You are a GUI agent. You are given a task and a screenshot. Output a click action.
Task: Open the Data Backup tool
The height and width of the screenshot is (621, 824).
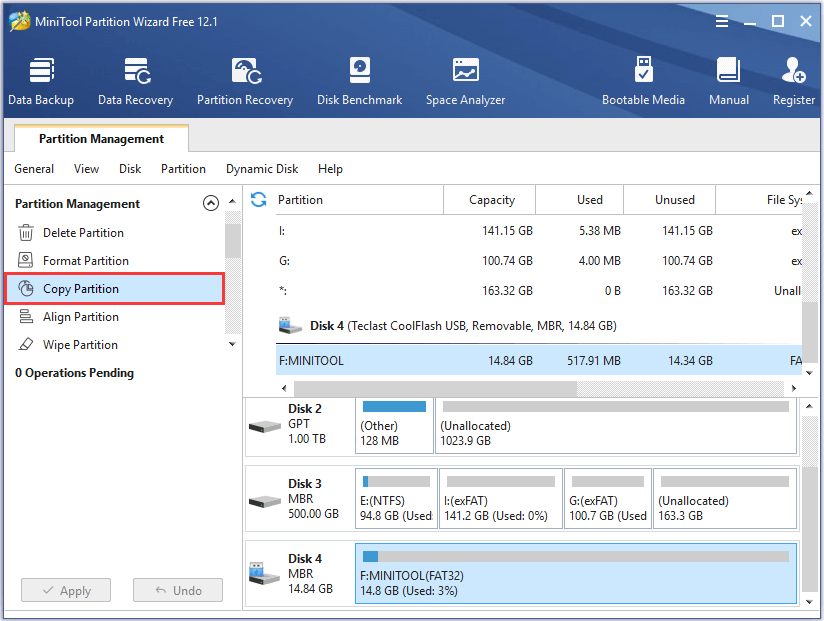tap(40, 81)
